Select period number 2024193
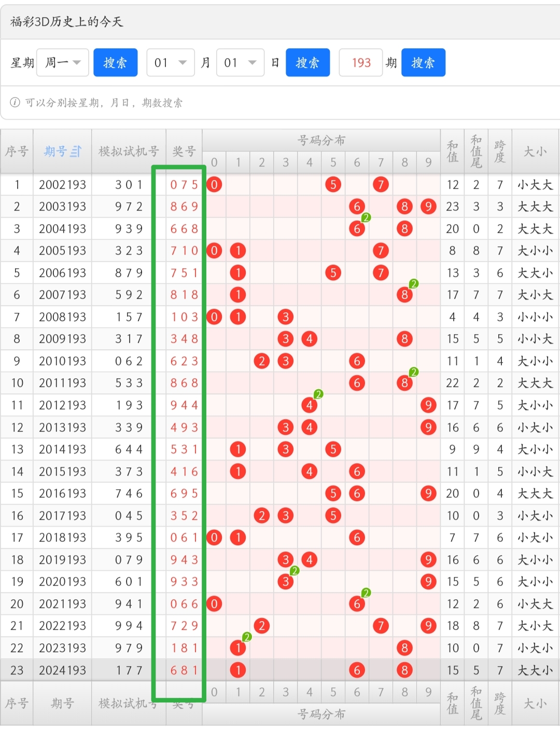Screen dimensions: 560x730 coord(63,670)
